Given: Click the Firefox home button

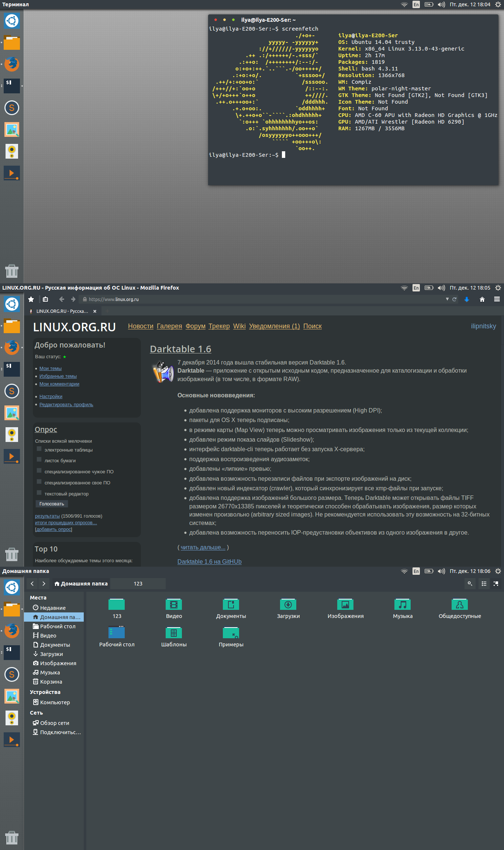Looking at the screenshot, I should point(482,299).
